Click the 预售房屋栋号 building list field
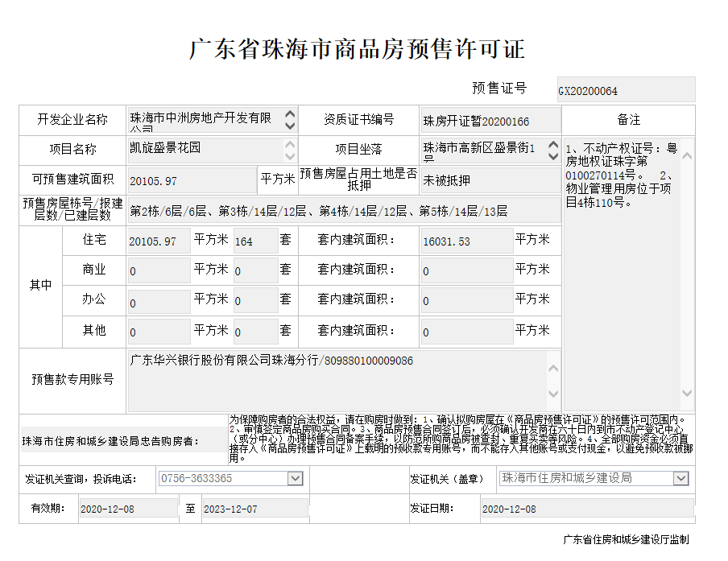Screen dimensions: 728x561 (342, 211)
